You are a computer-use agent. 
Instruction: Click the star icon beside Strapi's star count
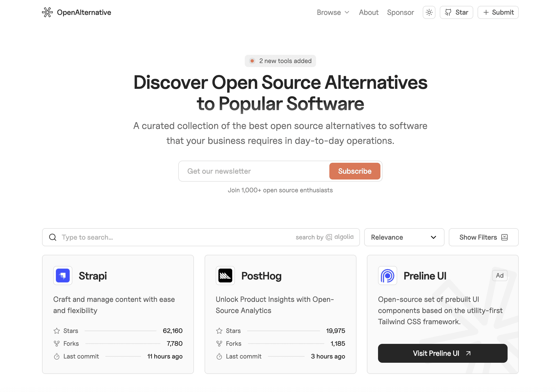(x=56, y=331)
